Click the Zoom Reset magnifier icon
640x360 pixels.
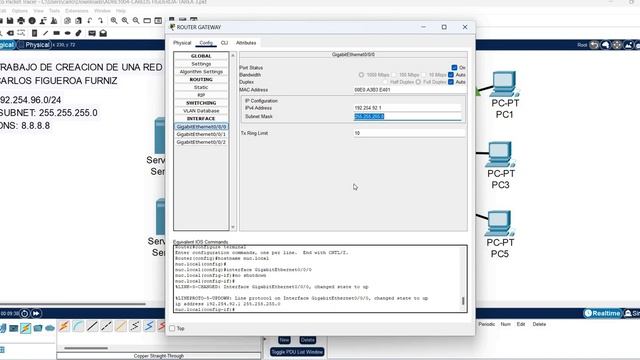click(125, 20)
